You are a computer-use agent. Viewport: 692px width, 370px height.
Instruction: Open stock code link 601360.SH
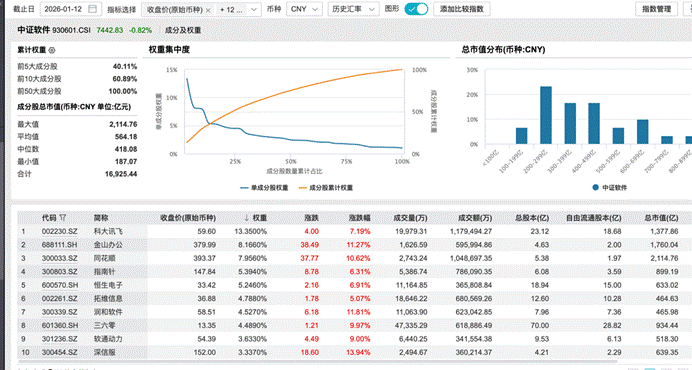coord(60,325)
